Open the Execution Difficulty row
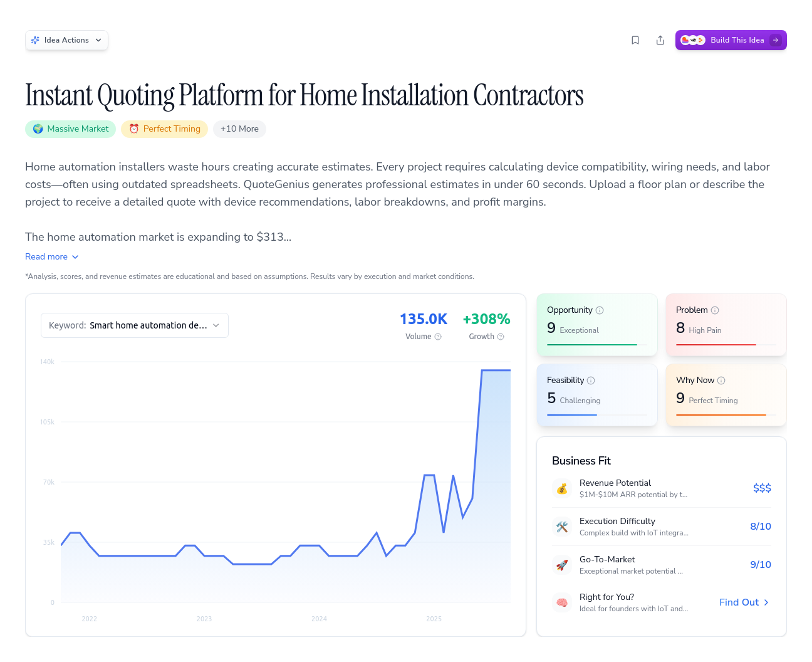Viewport: 812px width, 662px height. [x=661, y=527]
